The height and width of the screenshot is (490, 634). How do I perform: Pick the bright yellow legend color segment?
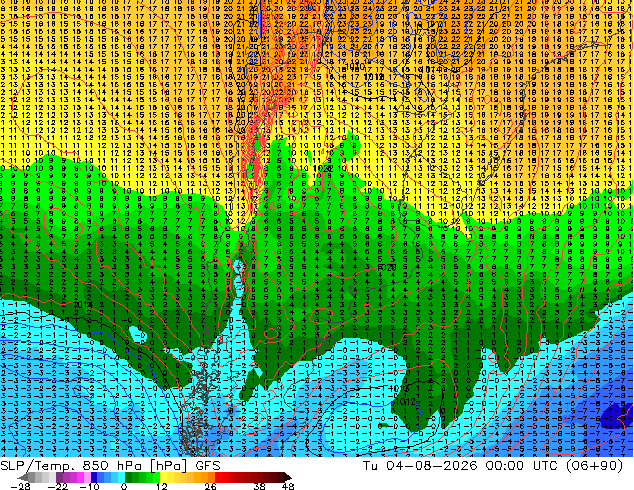click(164, 477)
